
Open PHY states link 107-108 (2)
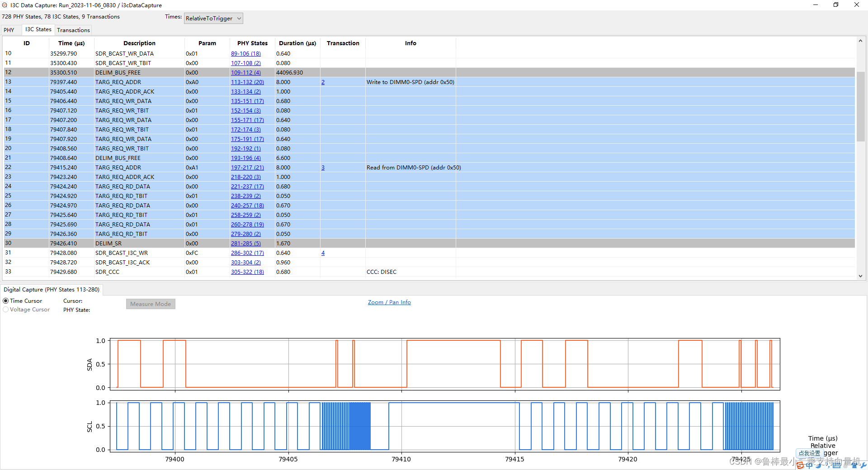[x=245, y=63]
